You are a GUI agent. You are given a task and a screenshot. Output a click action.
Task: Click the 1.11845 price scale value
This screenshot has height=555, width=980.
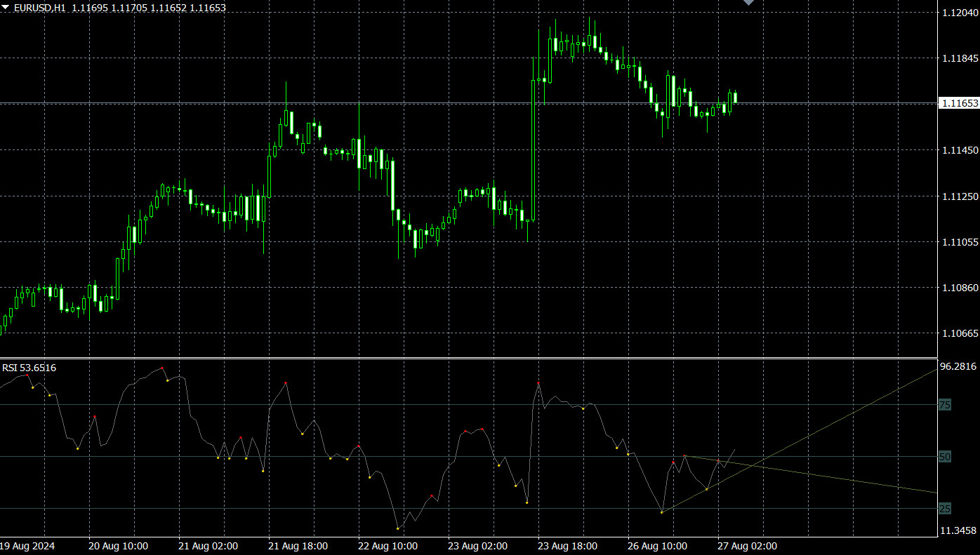[959, 58]
